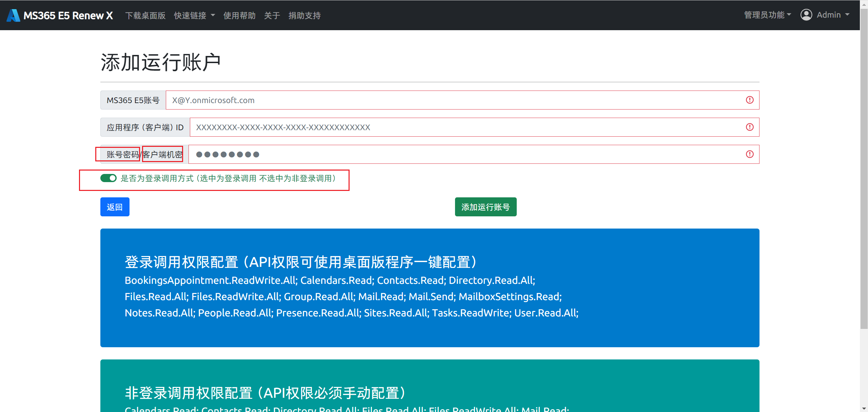This screenshot has height=412, width=868.
Task: Click the 返回 button
Action: [115, 207]
